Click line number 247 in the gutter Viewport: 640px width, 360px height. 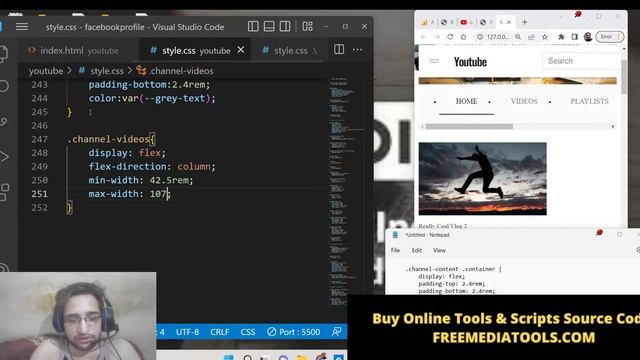click(40, 139)
